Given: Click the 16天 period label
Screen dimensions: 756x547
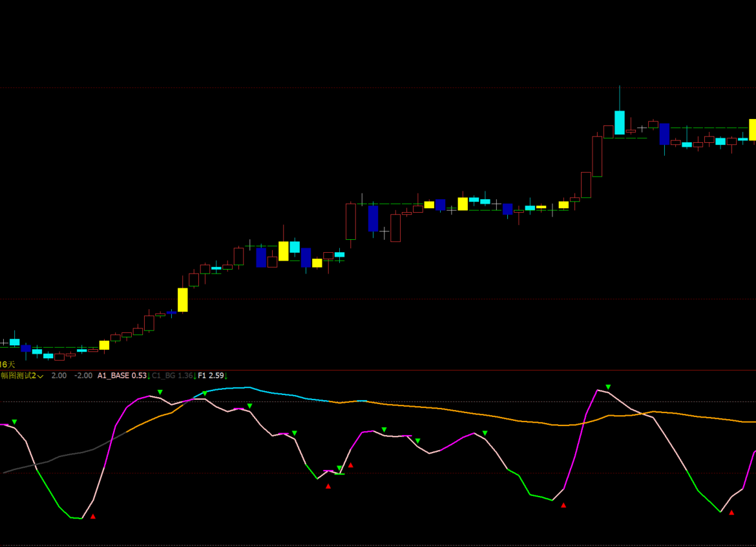Looking at the screenshot, I should click(x=7, y=365).
